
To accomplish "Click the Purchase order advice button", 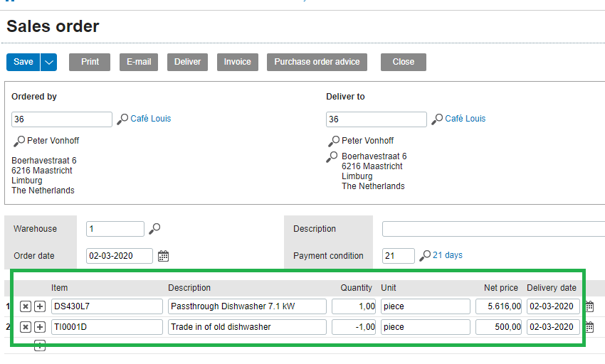I will (317, 62).
